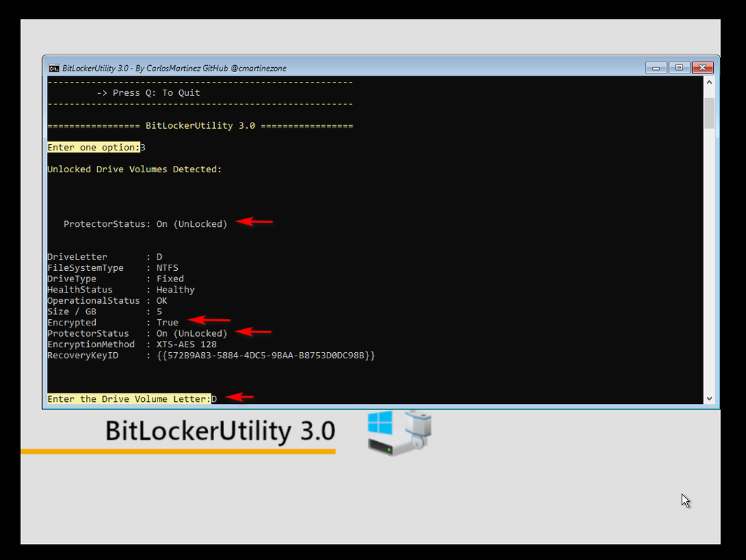Click the DriveType value Fixed
Screen dimensions: 746x560
point(170,279)
